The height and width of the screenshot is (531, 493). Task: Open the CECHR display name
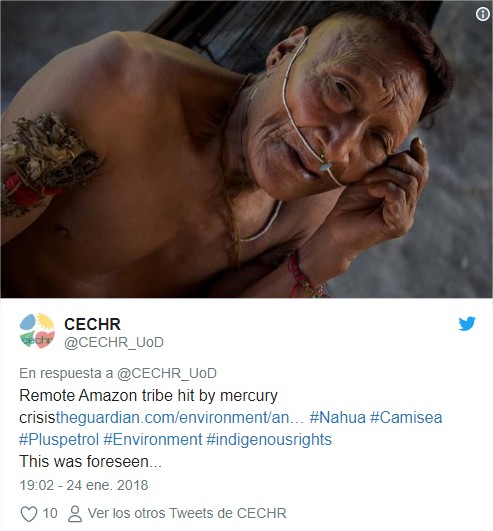click(x=92, y=324)
